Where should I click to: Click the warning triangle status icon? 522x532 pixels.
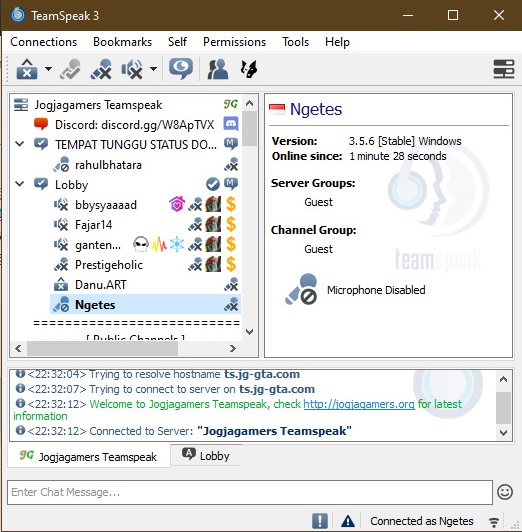pyautogui.click(x=348, y=521)
